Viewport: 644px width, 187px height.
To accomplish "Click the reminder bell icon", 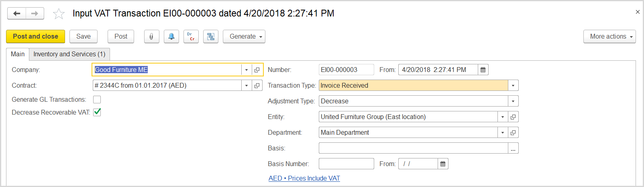I will (x=171, y=36).
